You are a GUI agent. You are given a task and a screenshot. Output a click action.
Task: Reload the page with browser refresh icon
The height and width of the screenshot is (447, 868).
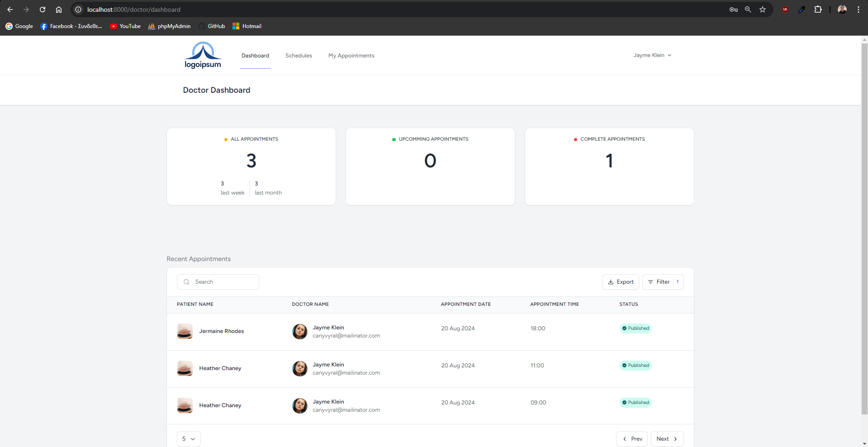pos(43,10)
